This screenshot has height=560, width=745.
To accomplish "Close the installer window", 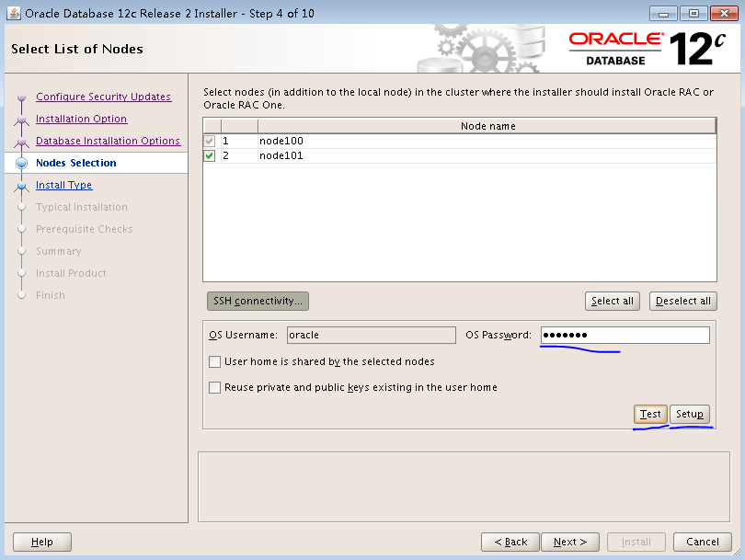I will point(724,13).
